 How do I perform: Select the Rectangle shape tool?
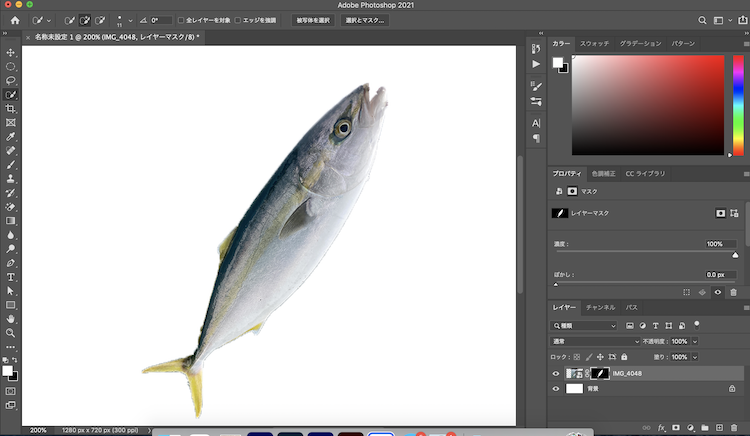pyautogui.click(x=11, y=305)
